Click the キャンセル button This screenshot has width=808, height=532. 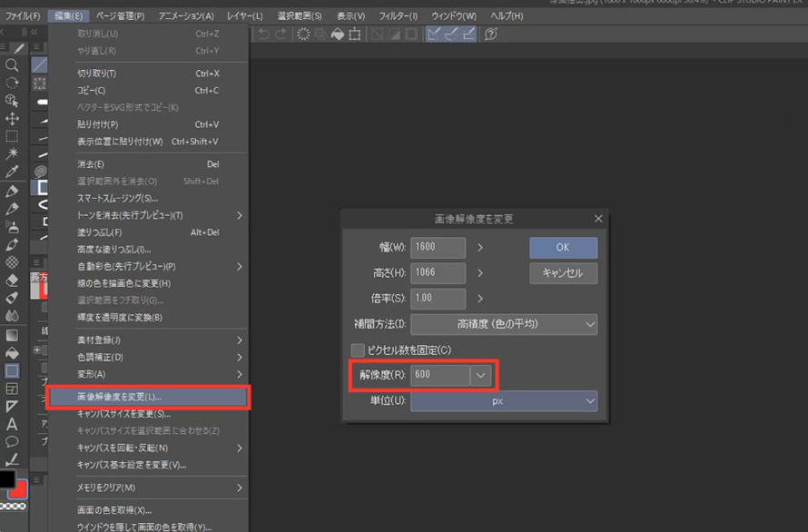pyautogui.click(x=563, y=273)
